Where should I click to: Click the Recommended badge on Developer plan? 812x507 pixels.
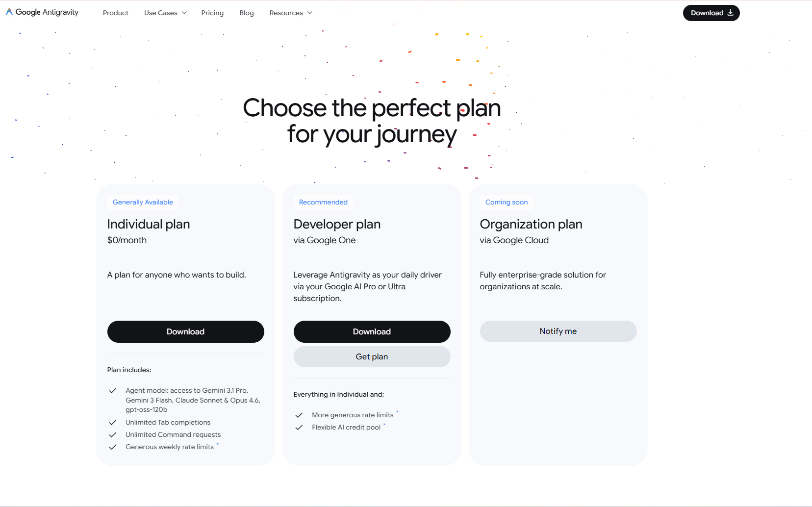click(x=323, y=202)
